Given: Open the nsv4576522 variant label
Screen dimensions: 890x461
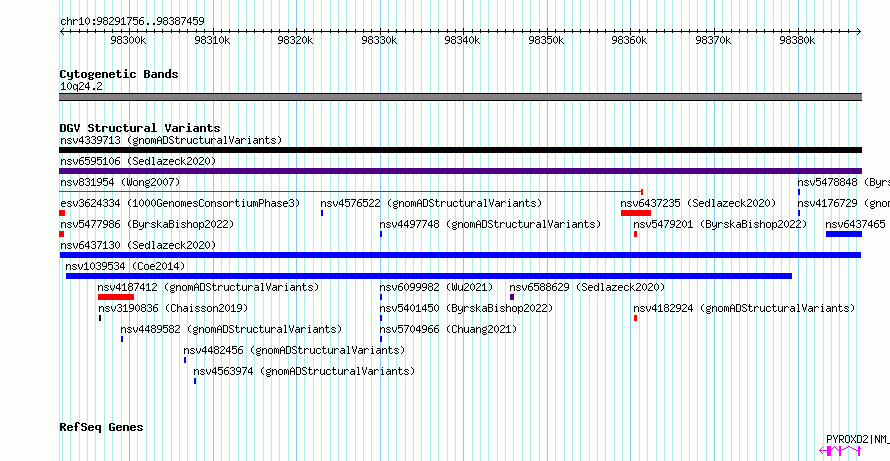Looking at the screenshot, I should [431, 203].
